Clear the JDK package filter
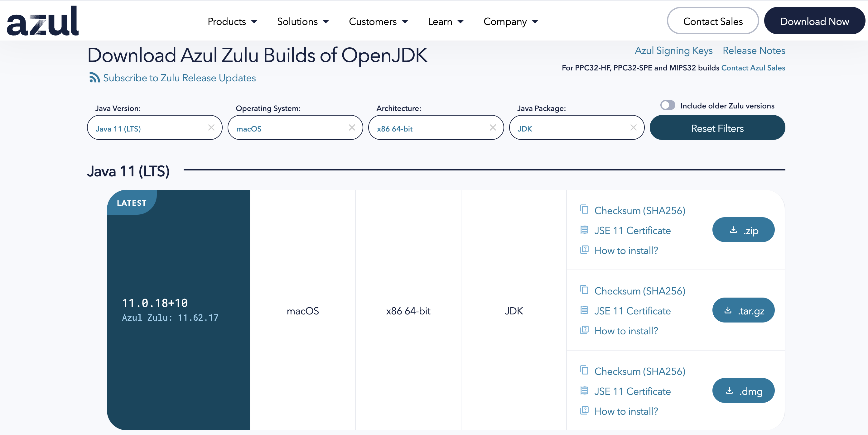The width and height of the screenshot is (868, 435). tap(633, 128)
